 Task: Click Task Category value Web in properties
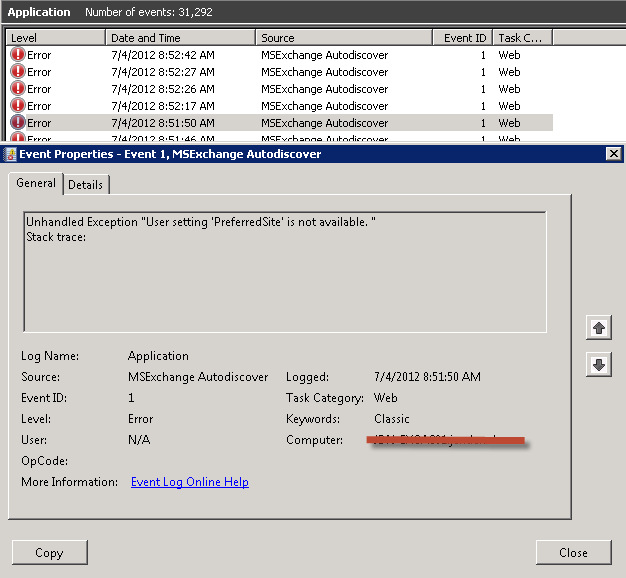pos(385,398)
